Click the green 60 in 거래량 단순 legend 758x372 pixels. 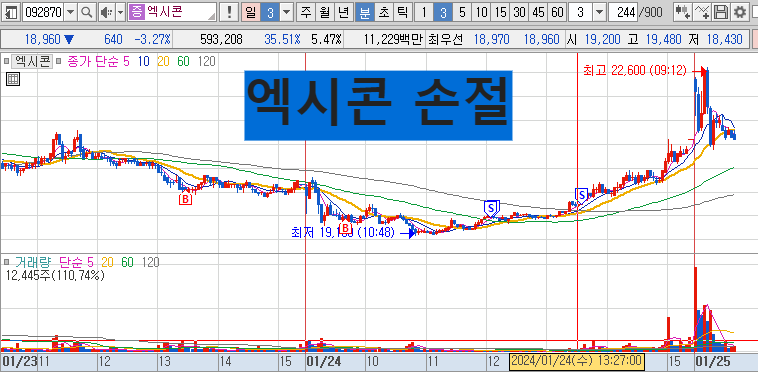pyautogui.click(x=128, y=262)
